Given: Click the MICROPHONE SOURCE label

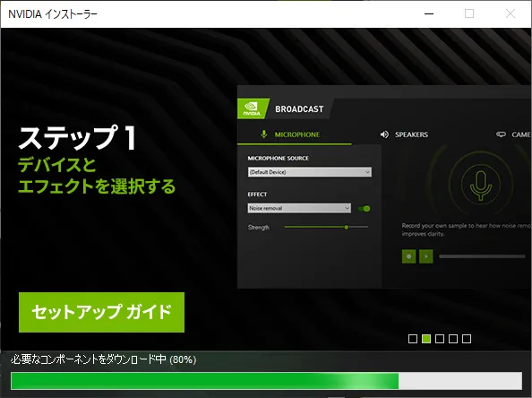Looking at the screenshot, I should (279, 159).
